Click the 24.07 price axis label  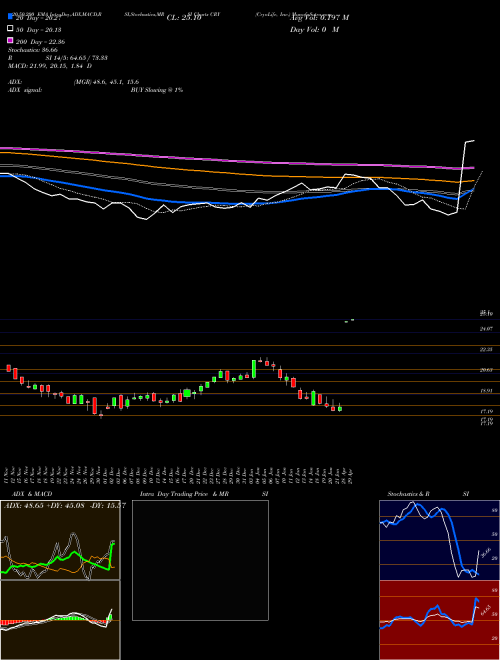point(486,329)
